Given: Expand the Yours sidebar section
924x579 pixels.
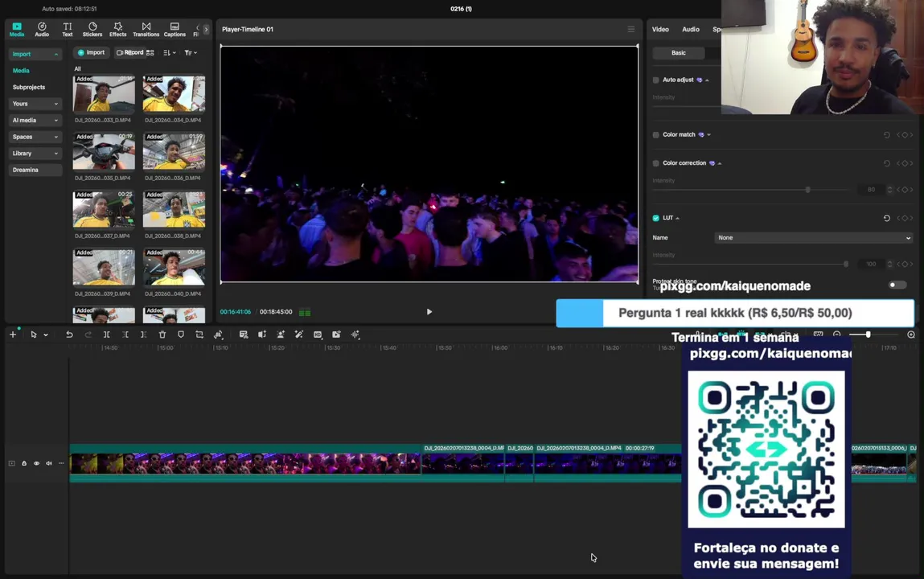Looking at the screenshot, I should (x=35, y=104).
